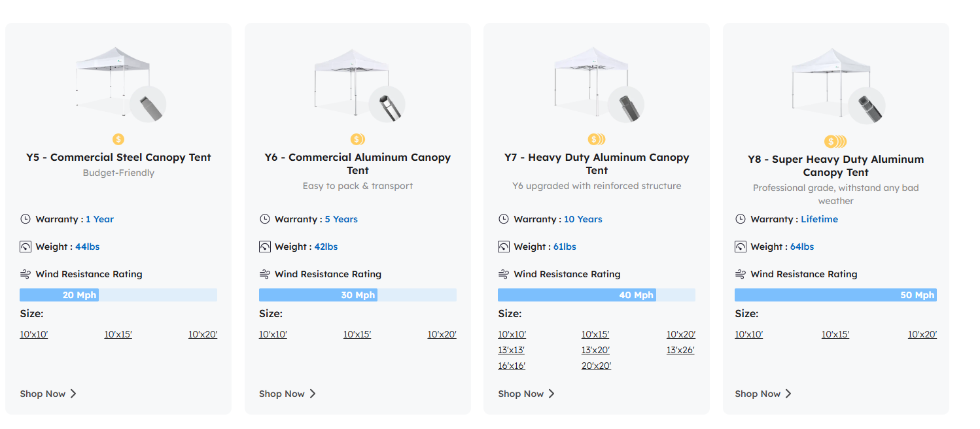Click the Y5 single-coin price icon

[118, 139]
